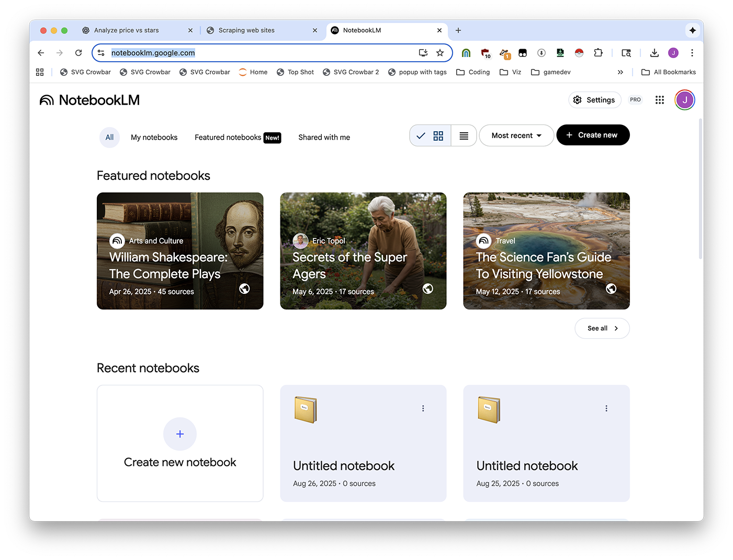Image resolution: width=733 pixels, height=560 pixels.
Task: Switch to list view layout
Action: point(464,136)
